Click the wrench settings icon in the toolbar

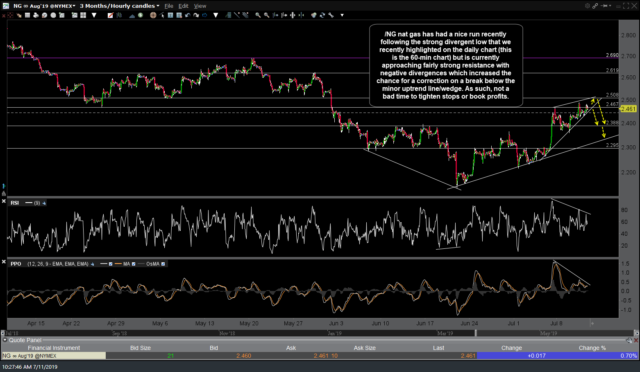click(331, 15)
